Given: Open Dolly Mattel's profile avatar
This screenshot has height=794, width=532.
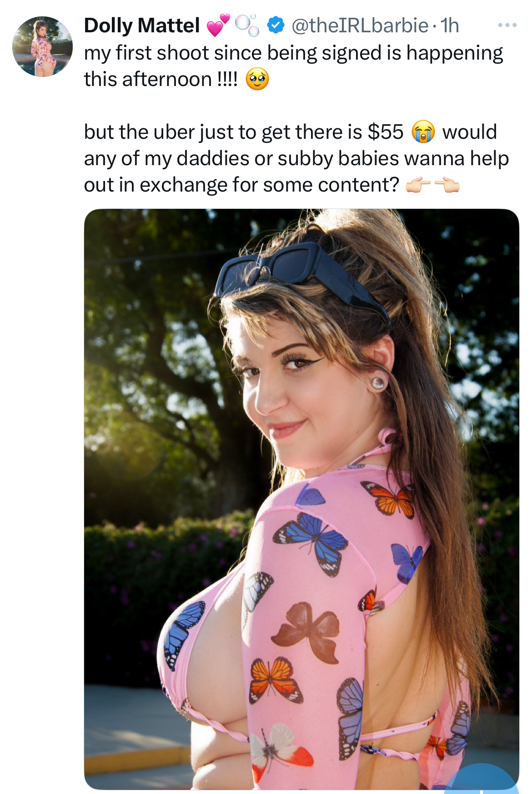Looking at the screenshot, I should 42,46.
